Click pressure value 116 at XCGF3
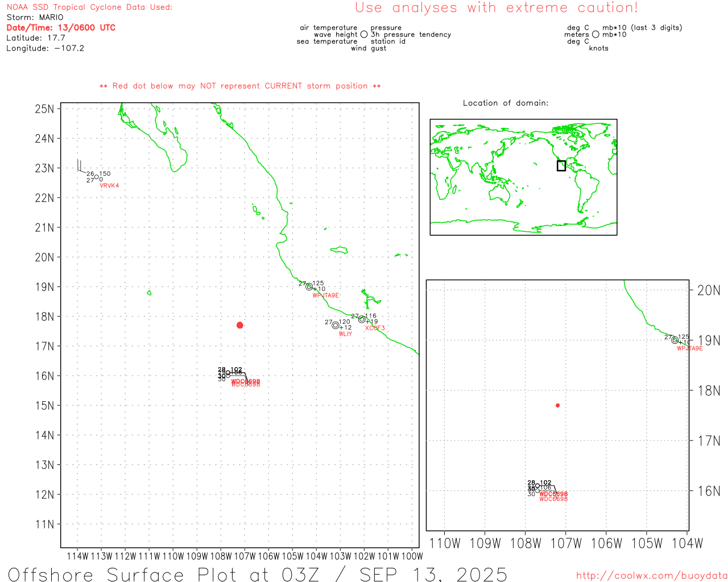The height and width of the screenshot is (582, 728). [371, 316]
